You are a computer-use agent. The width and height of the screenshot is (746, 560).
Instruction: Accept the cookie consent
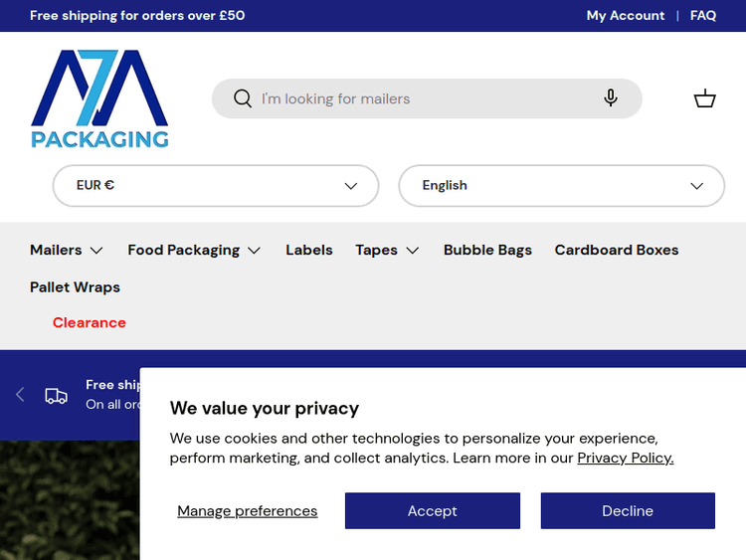point(432,511)
